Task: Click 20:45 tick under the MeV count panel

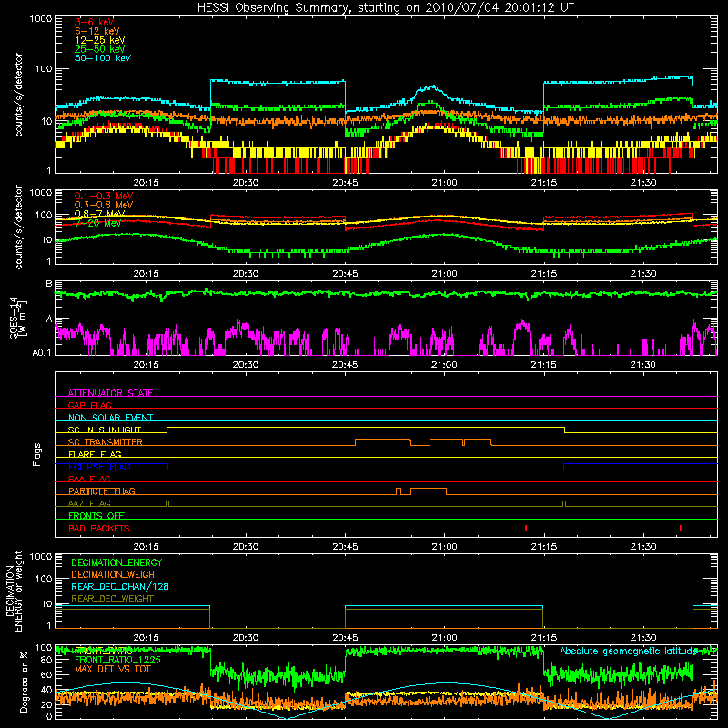Action: coord(345,274)
